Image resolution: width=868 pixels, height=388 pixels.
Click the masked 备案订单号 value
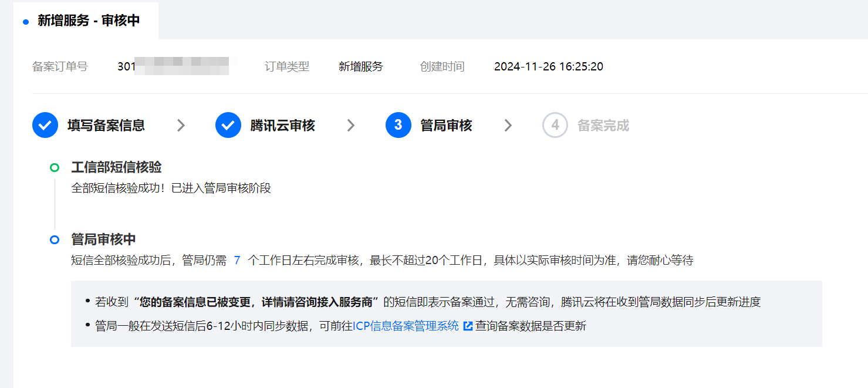pos(173,66)
